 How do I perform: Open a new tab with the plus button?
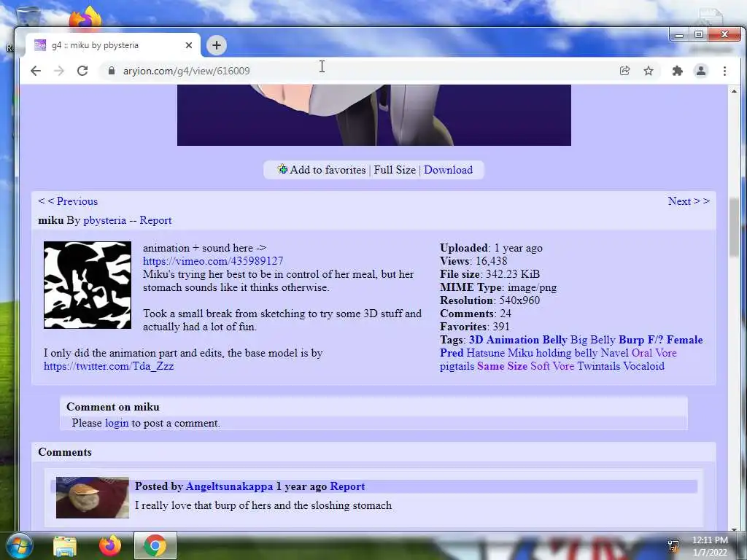tap(216, 45)
